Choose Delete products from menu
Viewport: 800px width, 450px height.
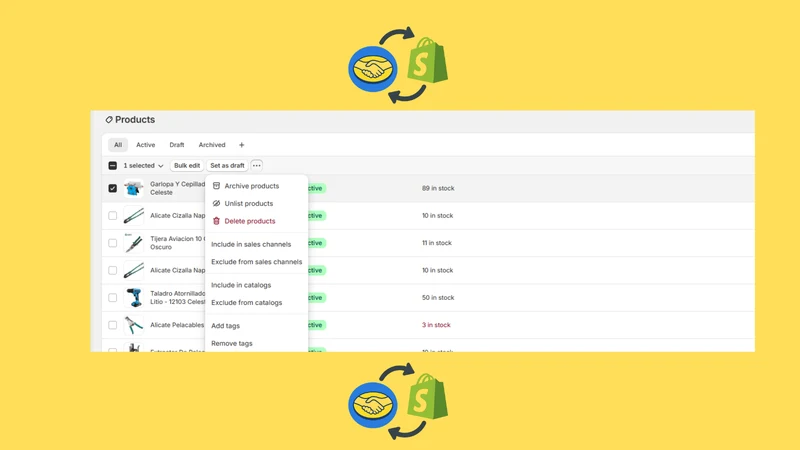(x=249, y=221)
